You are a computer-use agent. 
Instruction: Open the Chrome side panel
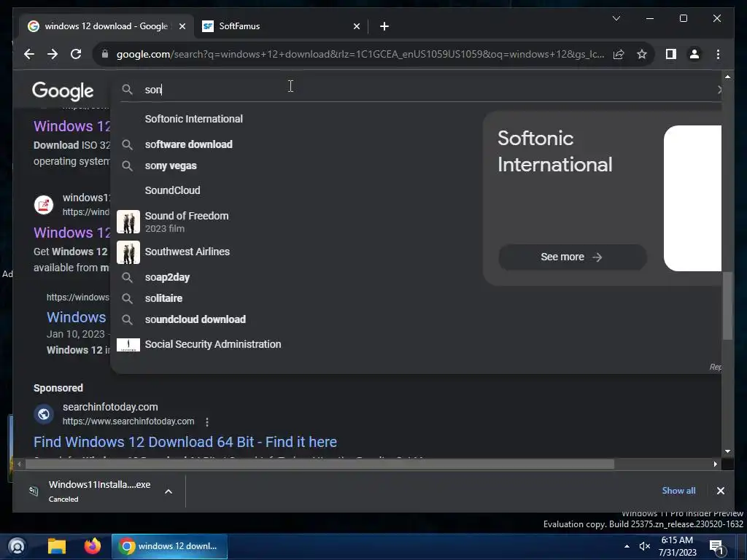tap(671, 54)
